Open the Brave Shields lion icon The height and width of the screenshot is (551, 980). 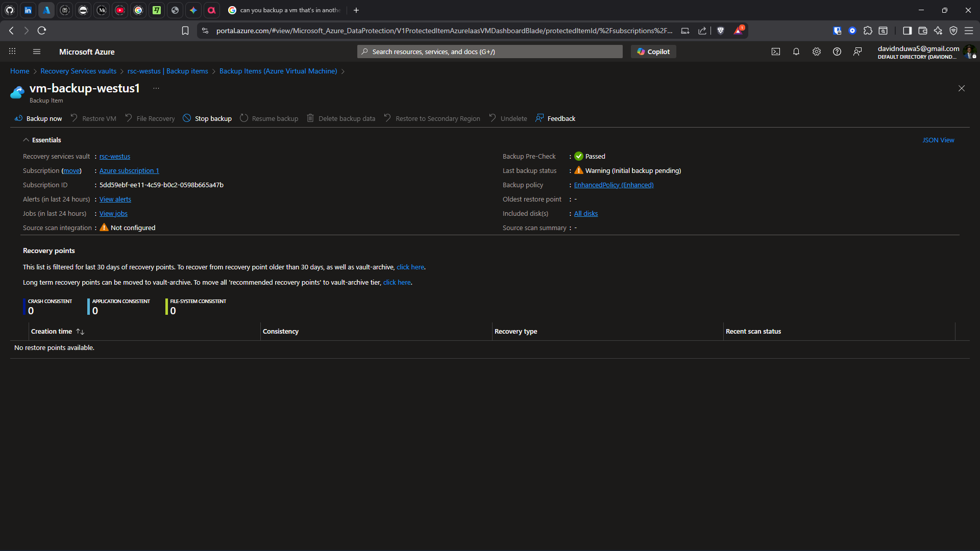721,31
